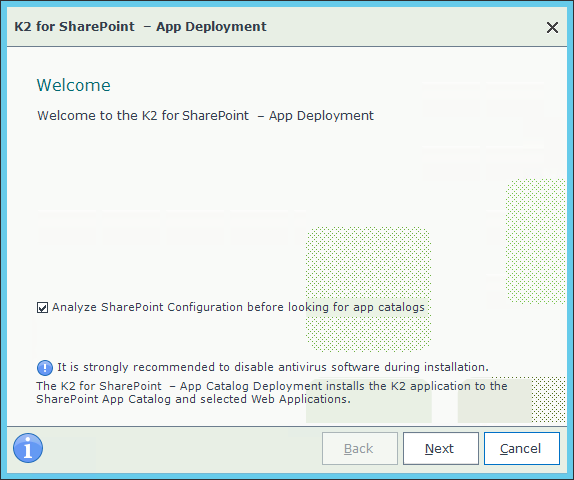
Task: Click the green dotted pattern at right edge
Action: [536, 241]
